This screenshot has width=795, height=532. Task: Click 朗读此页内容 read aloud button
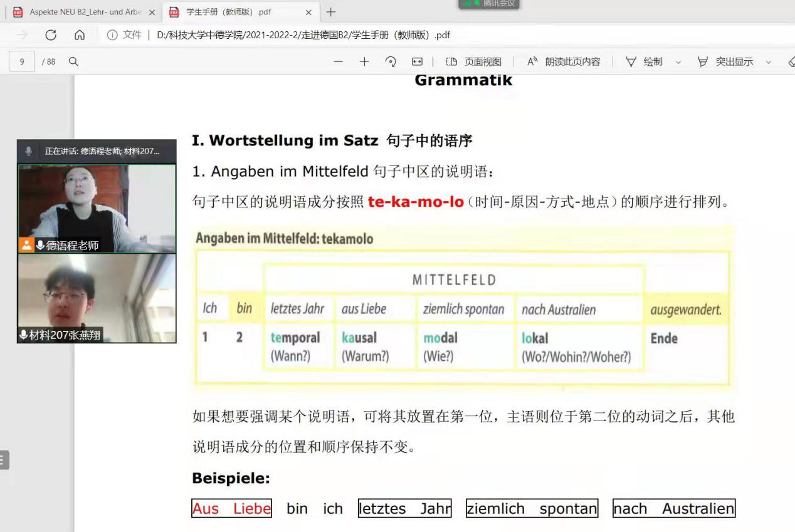tap(564, 61)
